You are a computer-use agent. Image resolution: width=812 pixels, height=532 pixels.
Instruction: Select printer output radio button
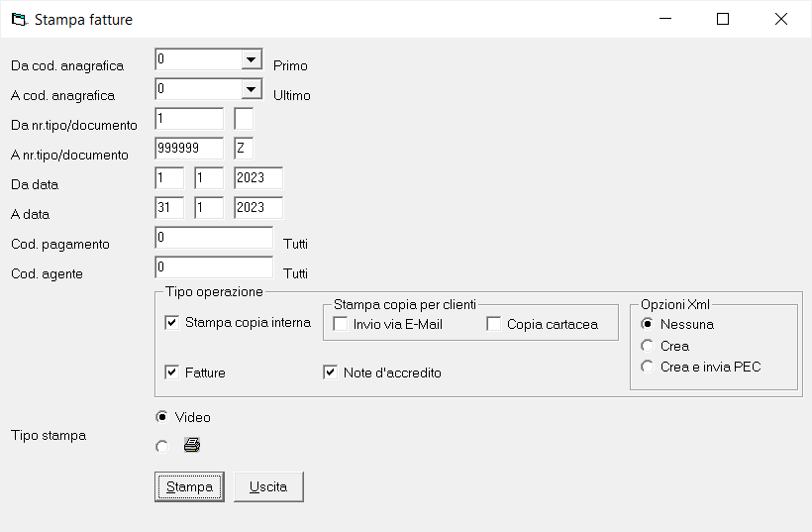[x=162, y=447]
